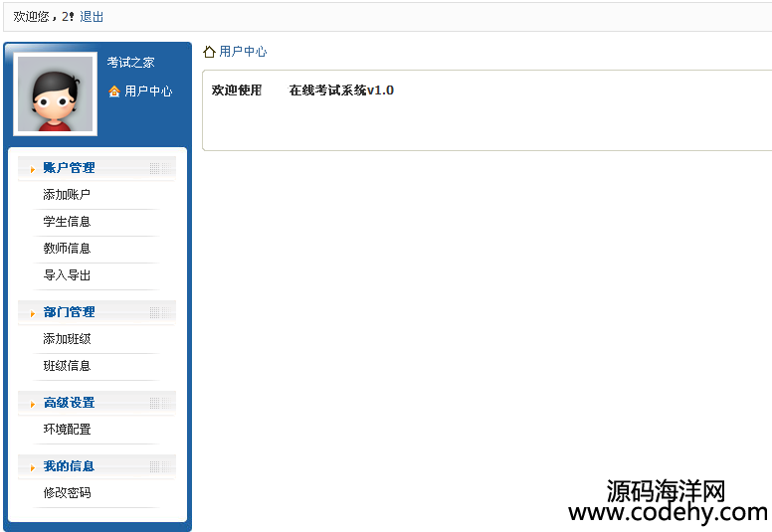Open 环境配置 menu item

click(x=67, y=430)
